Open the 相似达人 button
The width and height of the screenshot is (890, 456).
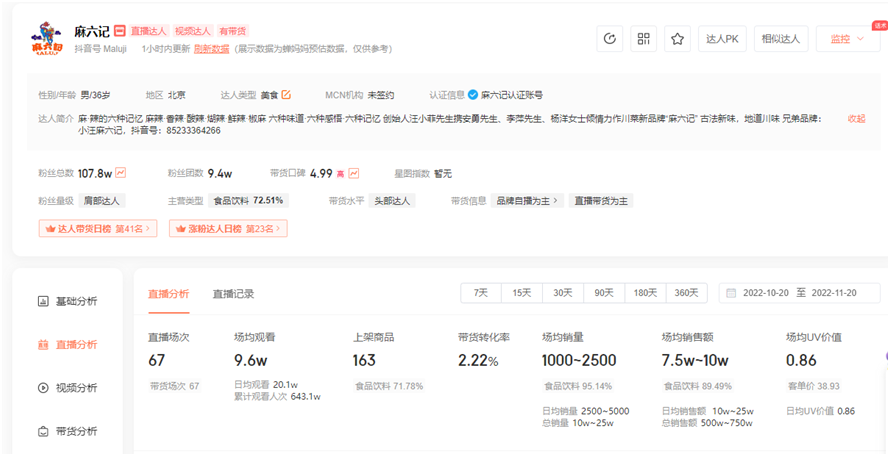(x=780, y=39)
